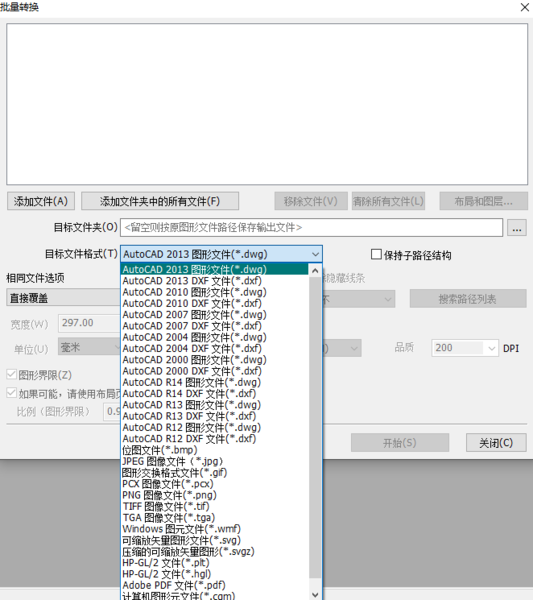Viewport: 533px width, 600px height.
Task: Select AutoCAD 2010 图形文件(*.dwg)
Action: [215, 292]
